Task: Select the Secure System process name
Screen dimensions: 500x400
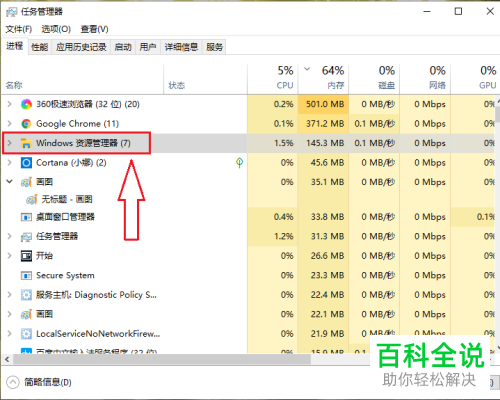Action: pyautogui.click(x=65, y=275)
